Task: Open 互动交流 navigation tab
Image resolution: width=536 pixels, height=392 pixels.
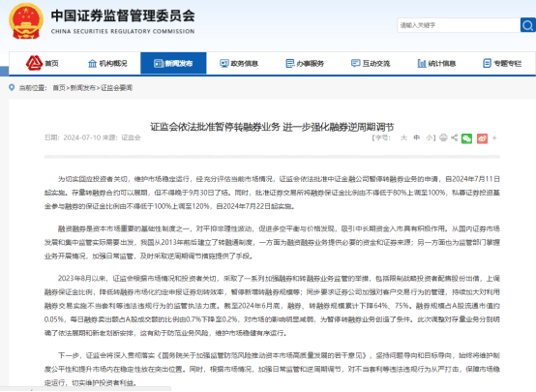Action: (x=371, y=63)
